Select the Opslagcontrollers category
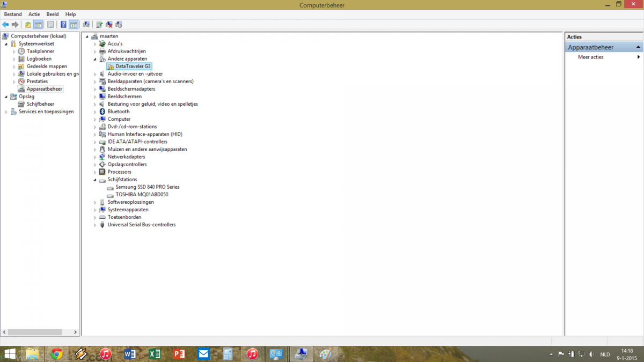Image resolution: width=644 pixels, height=362 pixels. pyautogui.click(x=127, y=164)
